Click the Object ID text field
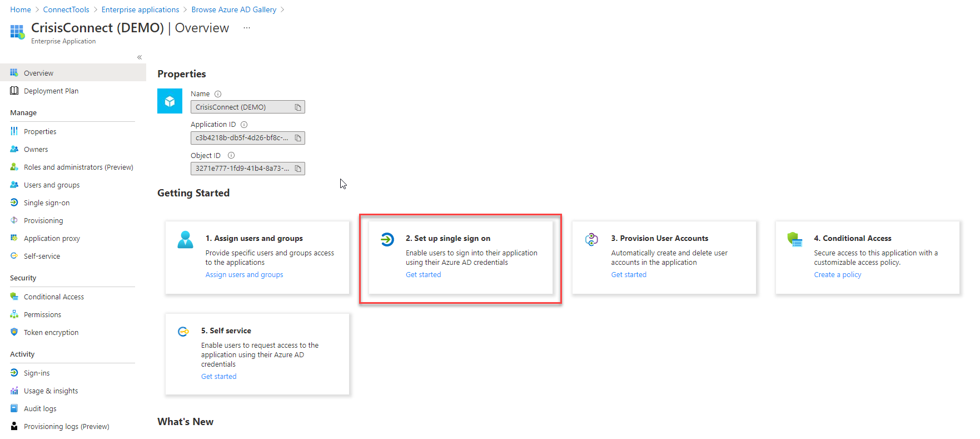This screenshot has height=439, width=980. pyautogui.click(x=248, y=168)
